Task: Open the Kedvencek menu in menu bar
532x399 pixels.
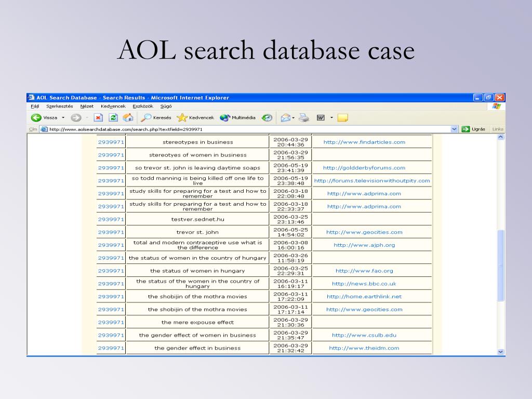Action: [x=113, y=106]
